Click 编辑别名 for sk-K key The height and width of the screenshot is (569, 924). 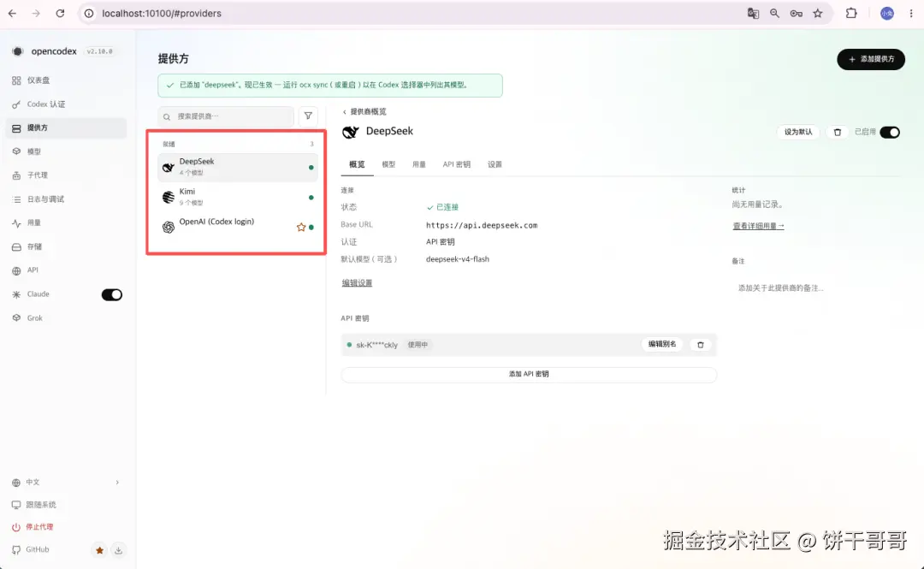pos(662,344)
